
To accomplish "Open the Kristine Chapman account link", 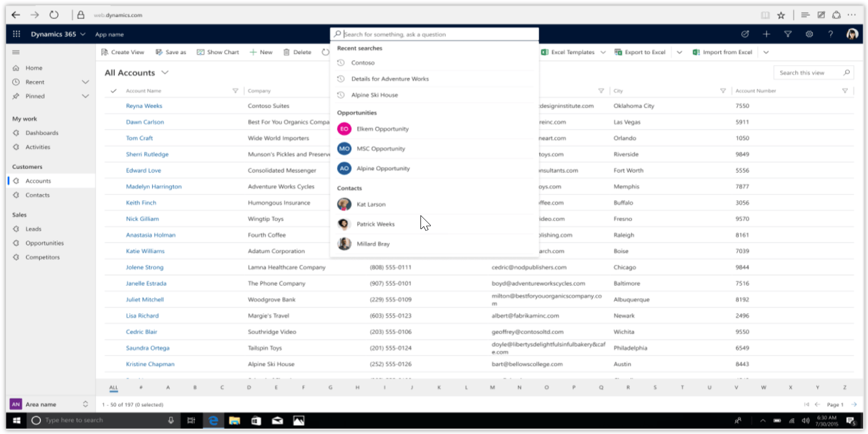I will click(x=150, y=364).
